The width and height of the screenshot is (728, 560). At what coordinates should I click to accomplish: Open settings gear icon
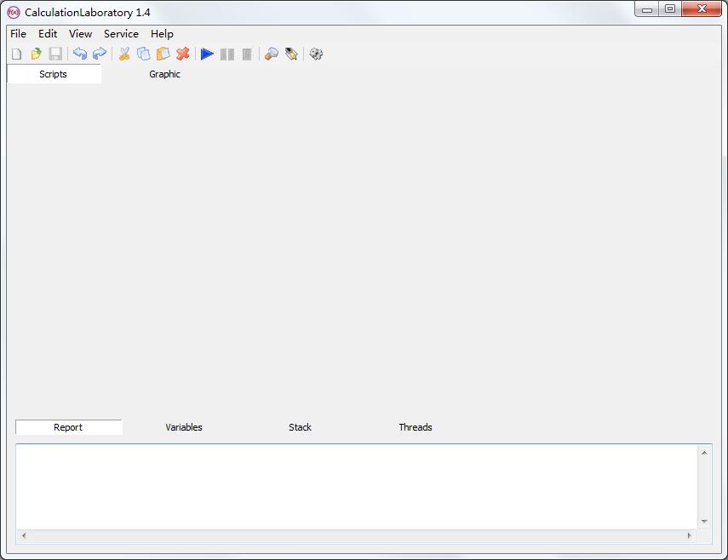(x=316, y=54)
